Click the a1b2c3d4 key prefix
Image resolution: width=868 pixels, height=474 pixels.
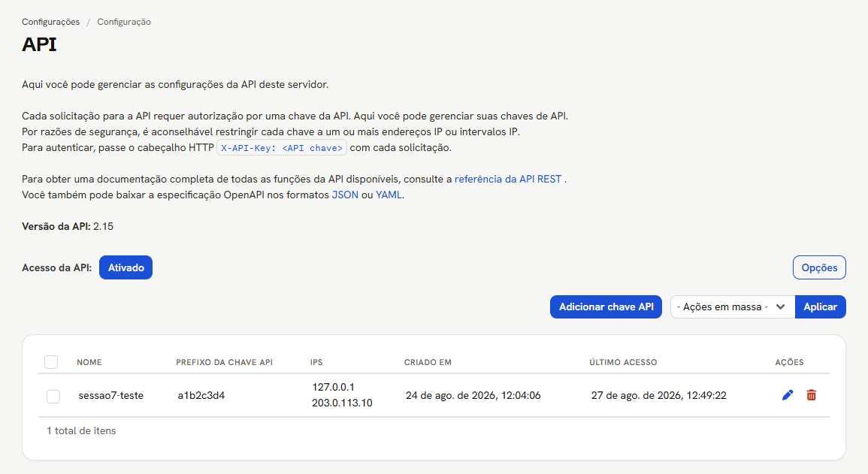coord(201,395)
